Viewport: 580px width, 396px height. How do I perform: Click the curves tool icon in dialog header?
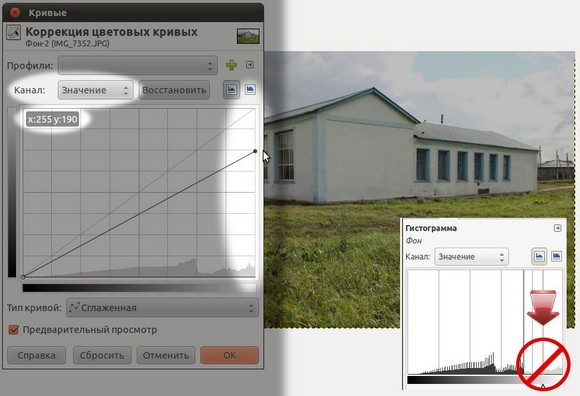[x=14, y=33]
